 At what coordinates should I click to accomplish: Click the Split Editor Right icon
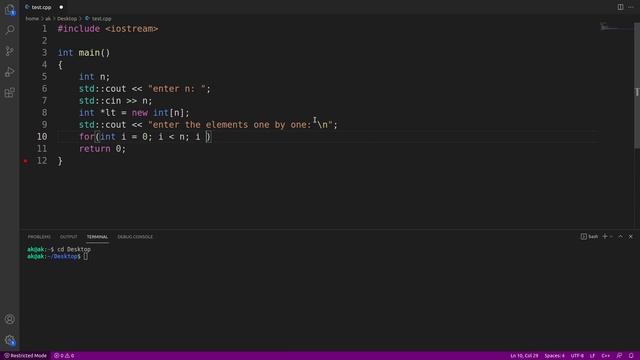coord(620,7)
